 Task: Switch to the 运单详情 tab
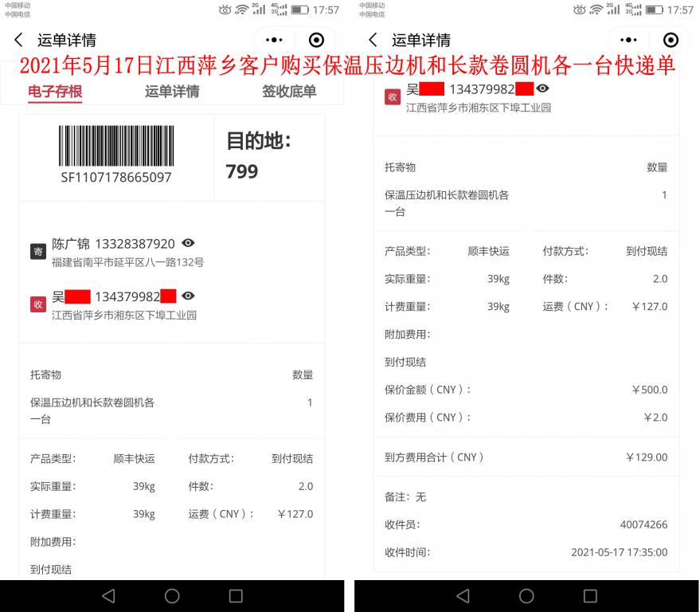(171, 91)
